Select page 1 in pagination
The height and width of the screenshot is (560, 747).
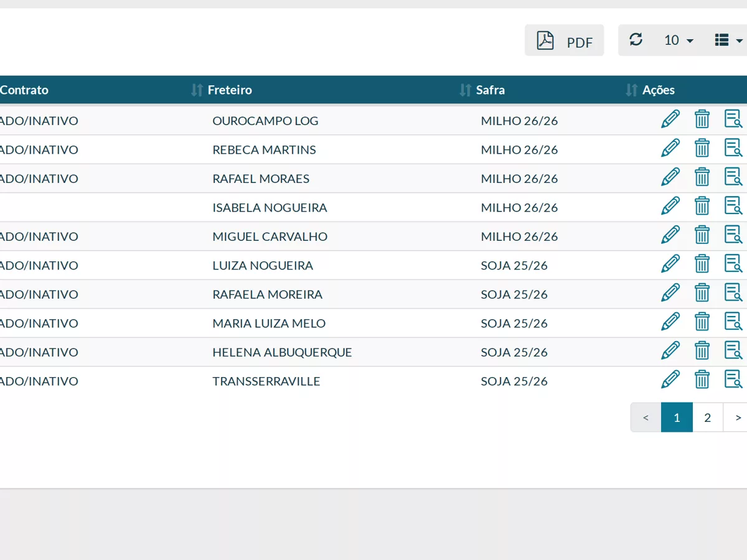pyautogui.click(x=677, y=418)
